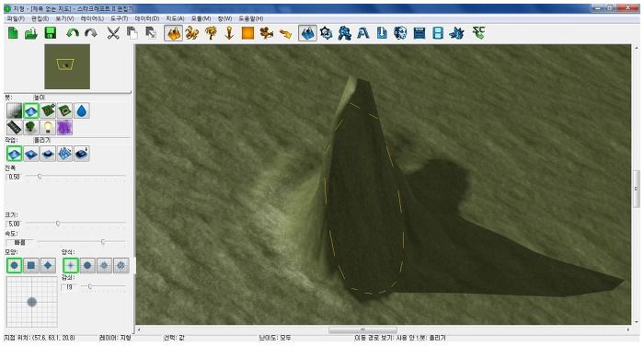644x346 pixels.
Task: Open the Data module icon
Action: tap(345, 33)
